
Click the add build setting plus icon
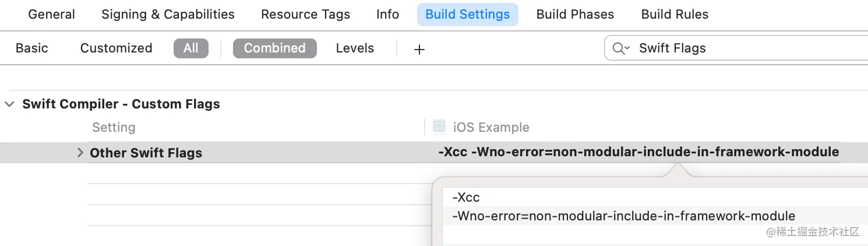419,49
